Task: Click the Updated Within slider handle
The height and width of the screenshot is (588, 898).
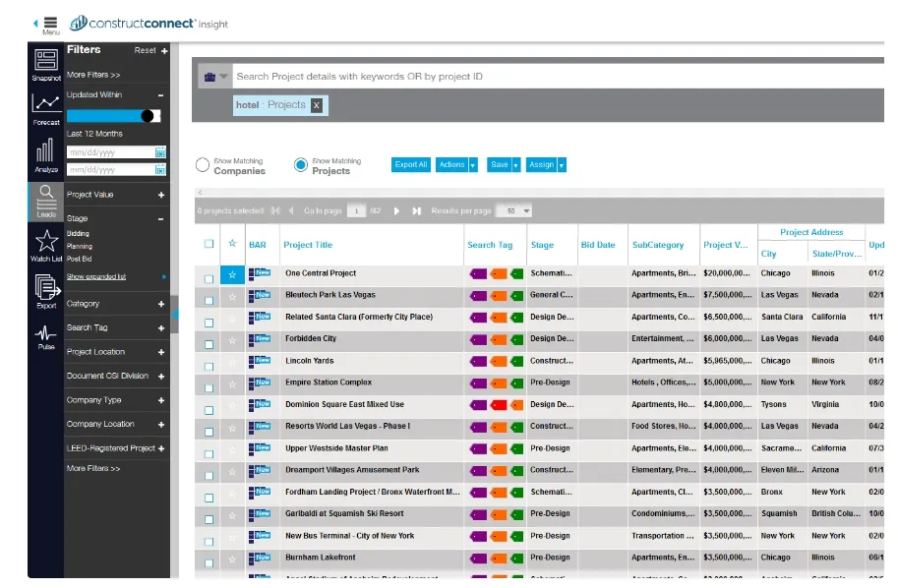Action: pyautogui.click(x=148, y=116)
